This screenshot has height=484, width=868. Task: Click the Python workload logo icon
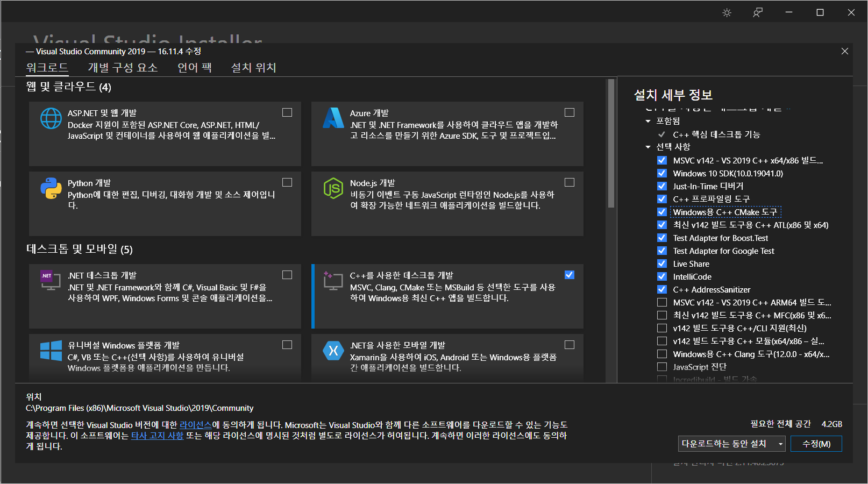51,188
